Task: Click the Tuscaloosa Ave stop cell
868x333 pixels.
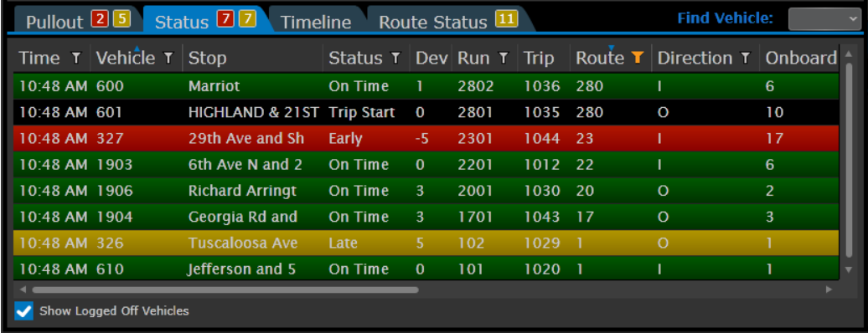Action: [x=243, y=243]
